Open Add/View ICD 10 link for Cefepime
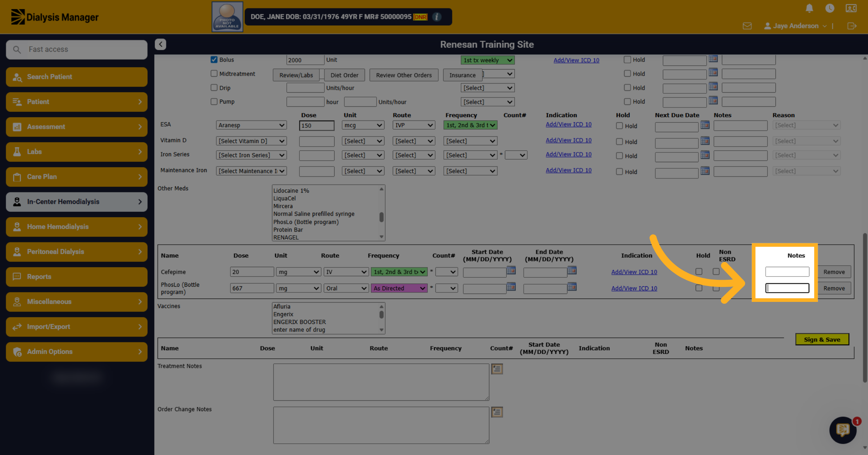Image resolution: width=868 pixels, height=455 pixels. (634, 272)
